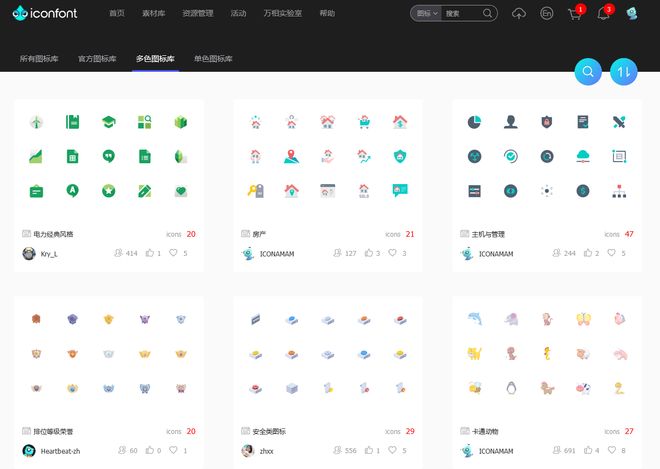Switch language with the En icon

(x=546, y=13)
